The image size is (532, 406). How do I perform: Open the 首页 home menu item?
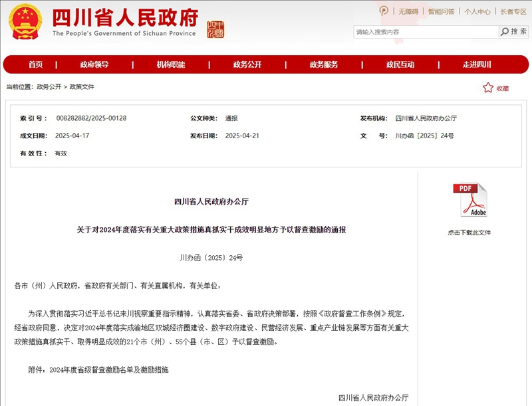(35, 64)
